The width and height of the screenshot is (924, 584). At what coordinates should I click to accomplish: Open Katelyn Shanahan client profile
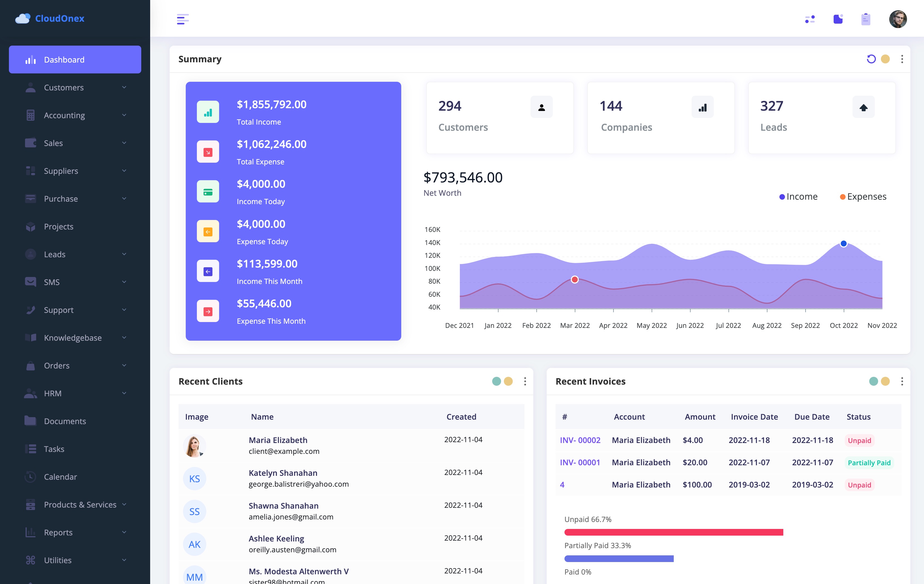(283, 473)
